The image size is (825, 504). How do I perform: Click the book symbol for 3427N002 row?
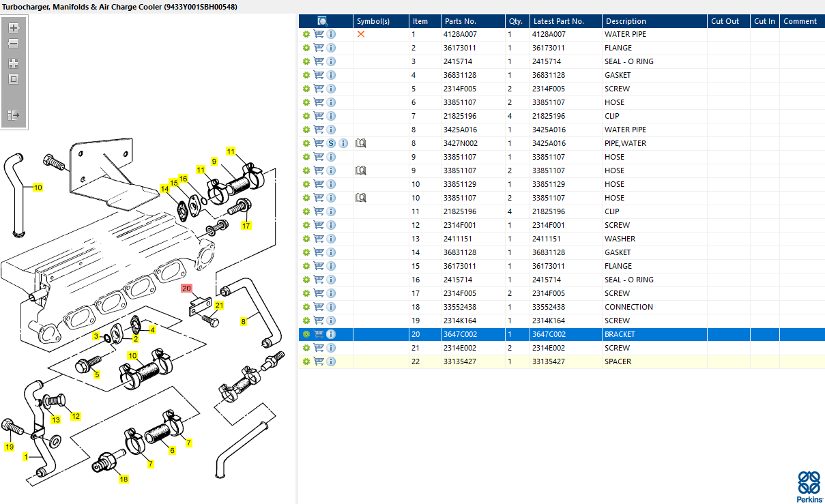pyautogui.click(x=361, y=143)
